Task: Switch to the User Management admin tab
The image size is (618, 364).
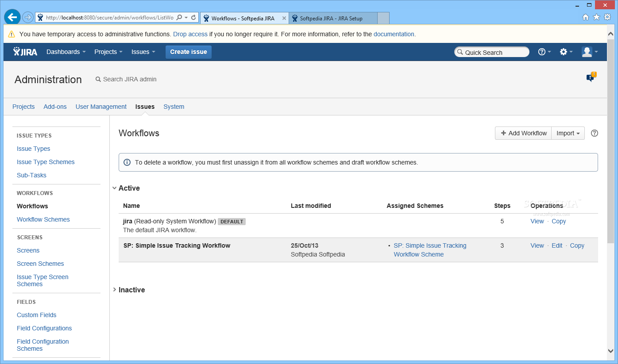Action: [x=101, y=107]
